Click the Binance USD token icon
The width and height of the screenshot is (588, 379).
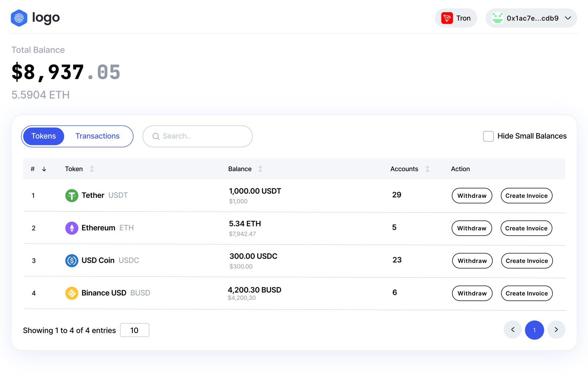72,293
